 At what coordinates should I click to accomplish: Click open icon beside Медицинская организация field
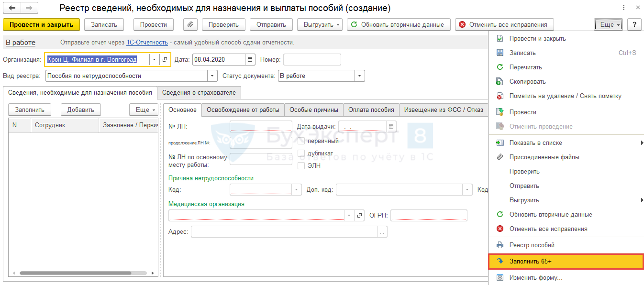point(360,216)
